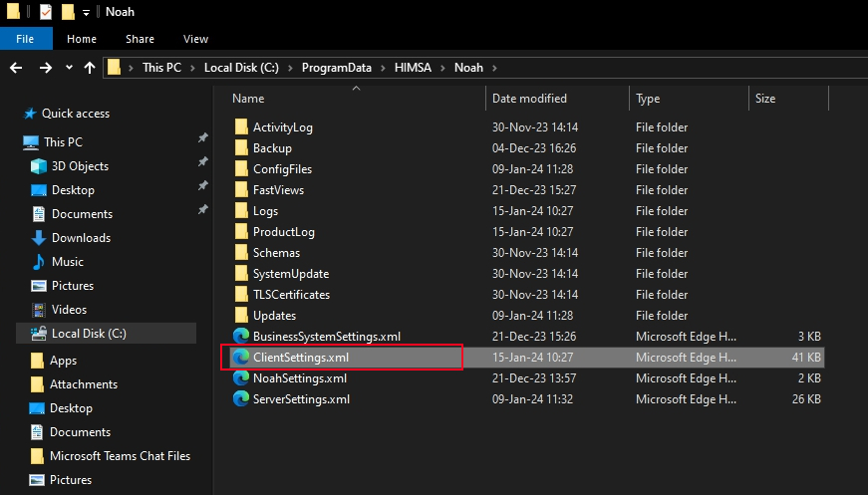
Task: Click the 3D Objects cube icon
Action: [x=38, y=166]
